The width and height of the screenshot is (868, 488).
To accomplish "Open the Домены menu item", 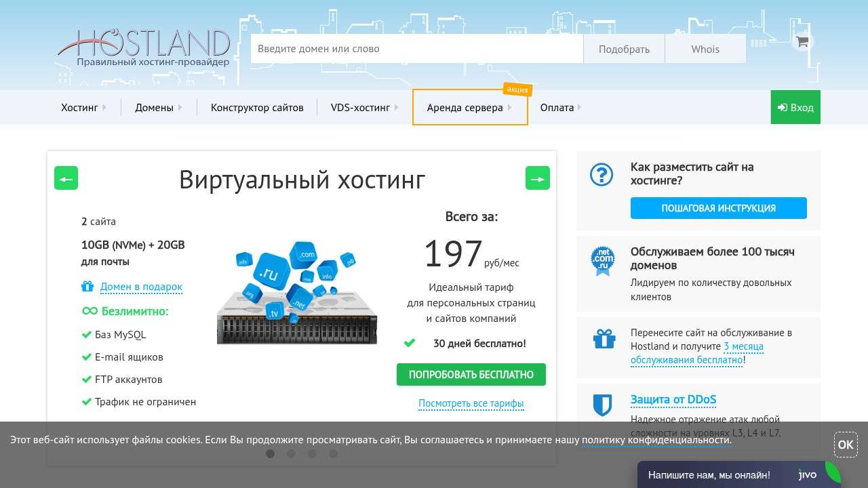I will coord(154,107).
